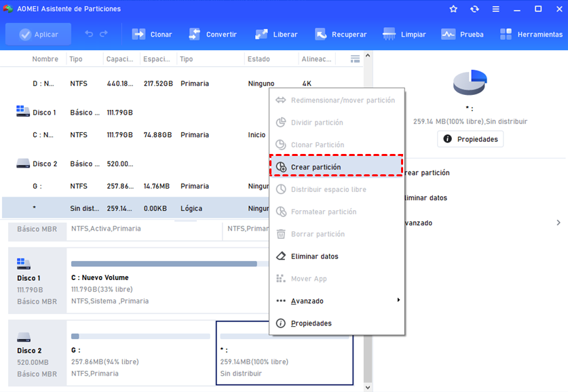This screenshot has height=392, width=568.
Task: Select the C: NTFS partition row
Action: click(x=136, y=135)
